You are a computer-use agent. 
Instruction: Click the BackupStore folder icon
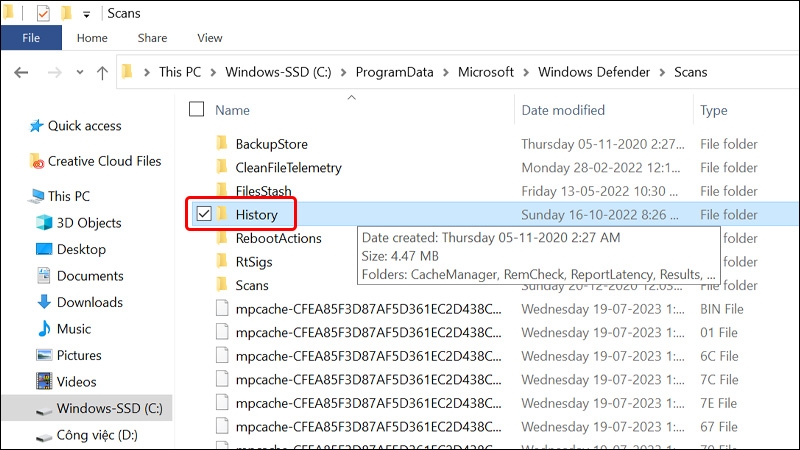tap(222, 143)
